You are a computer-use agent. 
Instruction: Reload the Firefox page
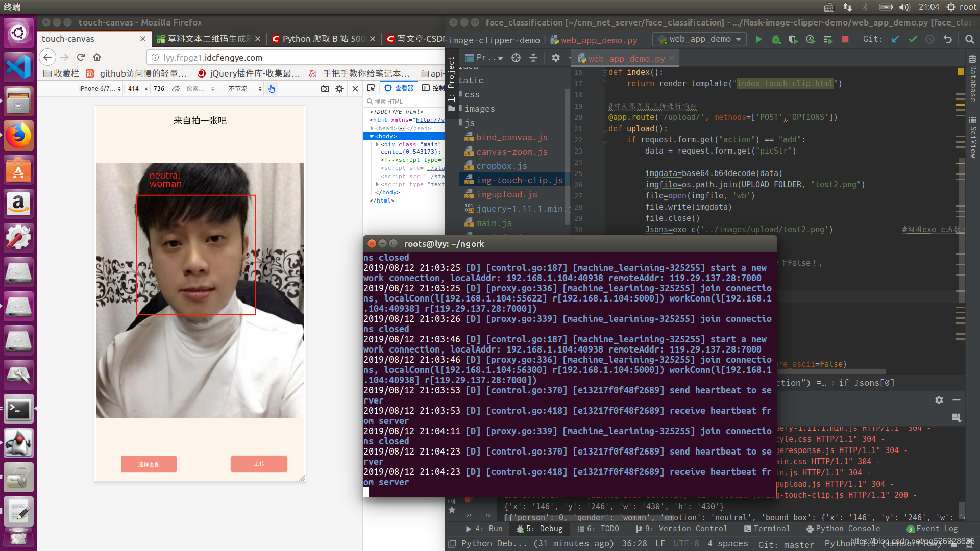tap(81, 57)
